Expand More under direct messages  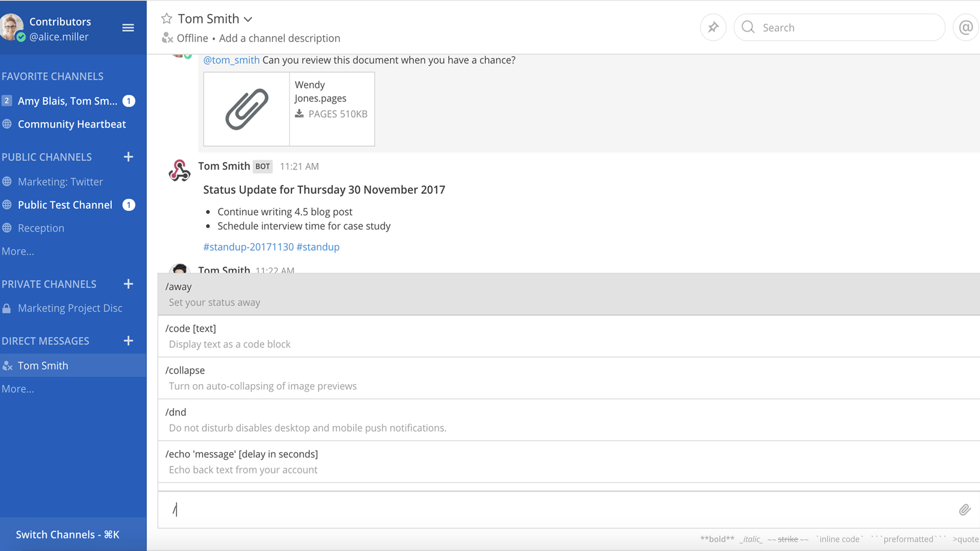click(18, 389)
